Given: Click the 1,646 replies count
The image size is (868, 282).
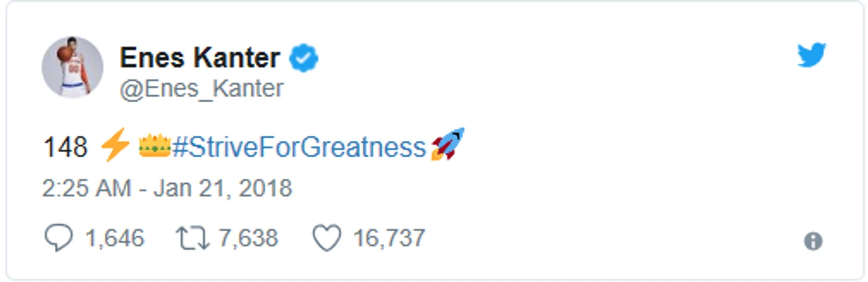Looking at the screenshot, I should click(x=114, y=239).
